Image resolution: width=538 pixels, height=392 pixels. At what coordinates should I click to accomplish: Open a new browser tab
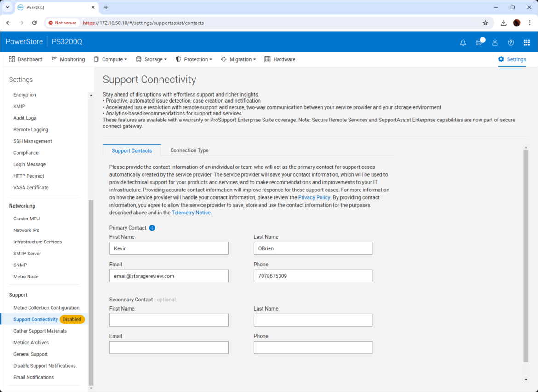(106, 7)
